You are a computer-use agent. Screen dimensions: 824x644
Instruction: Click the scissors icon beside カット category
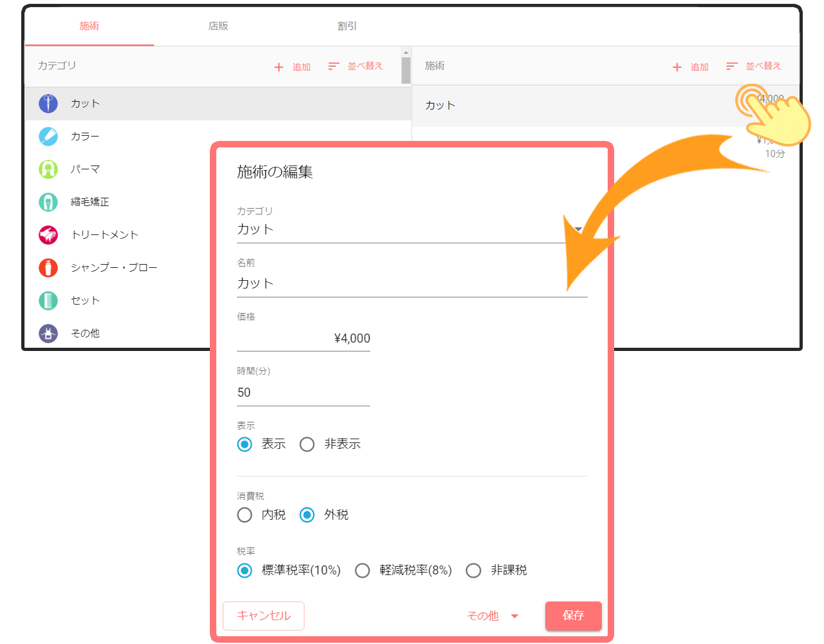coord(48,103)
